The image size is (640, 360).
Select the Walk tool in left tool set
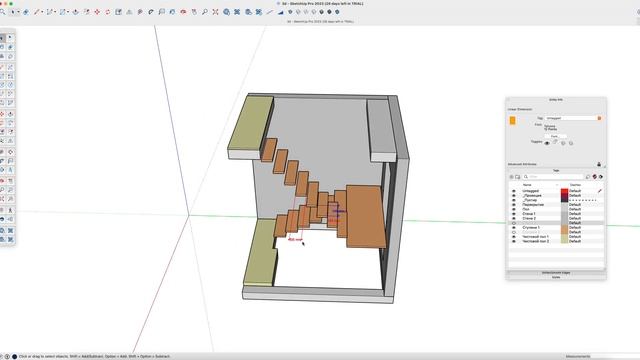11,210
